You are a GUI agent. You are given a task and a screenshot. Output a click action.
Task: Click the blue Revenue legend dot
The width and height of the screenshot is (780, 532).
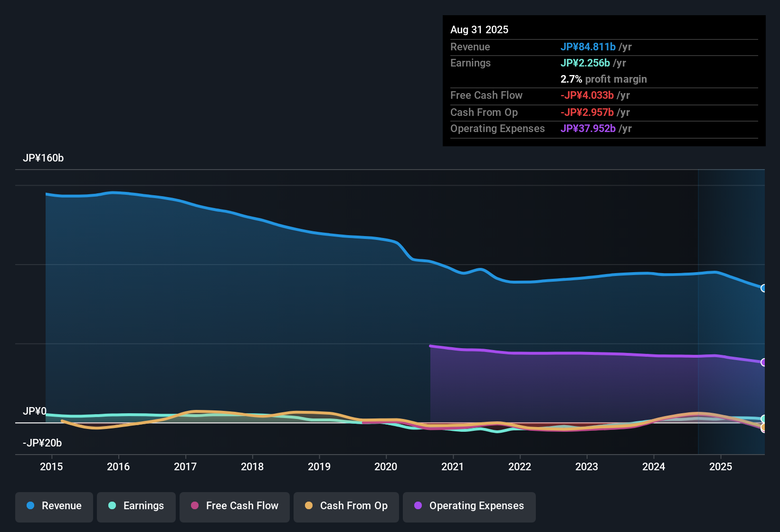(x=30, y=506)
